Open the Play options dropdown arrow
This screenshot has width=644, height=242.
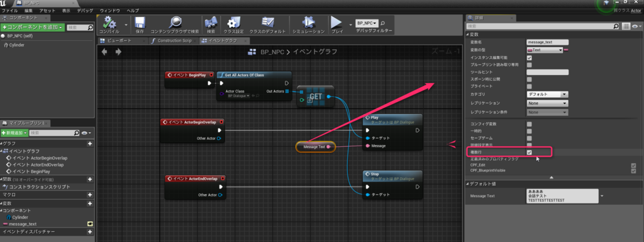click(x=350, y=25)
